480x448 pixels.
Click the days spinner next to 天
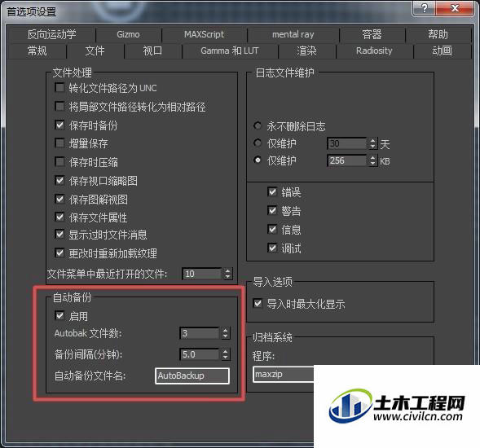tap(372, 143)
